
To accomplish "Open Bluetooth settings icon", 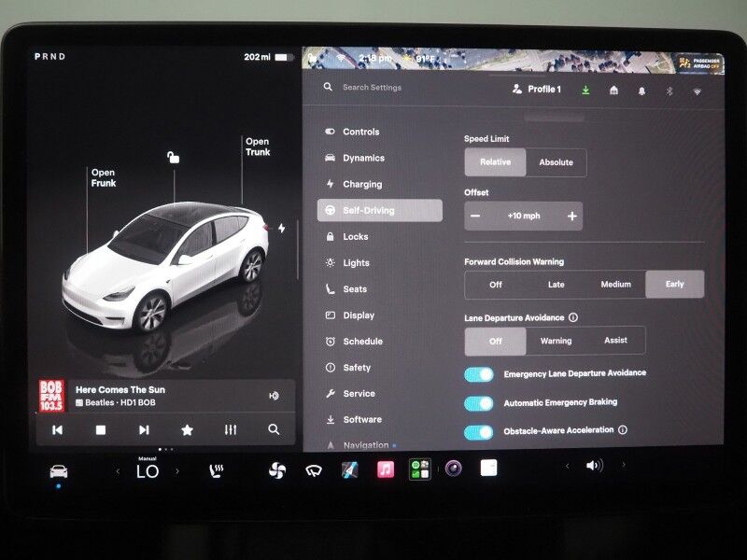I will coord(669,91).
